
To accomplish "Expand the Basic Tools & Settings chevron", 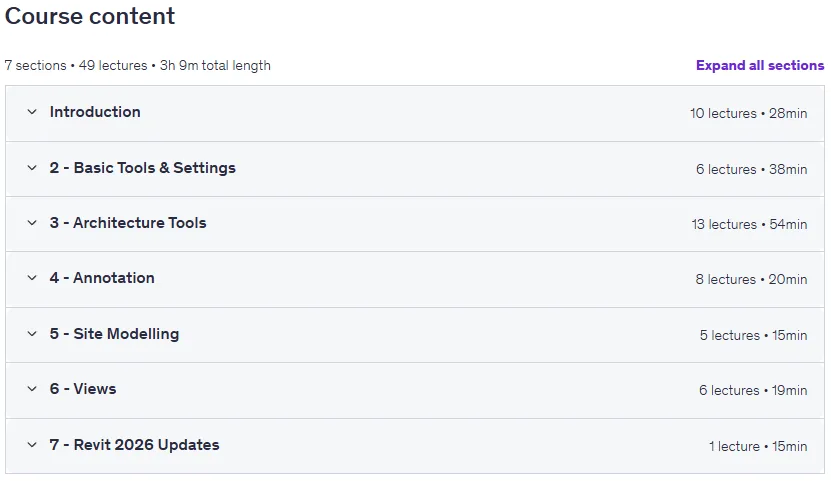I will pos(32,168).
